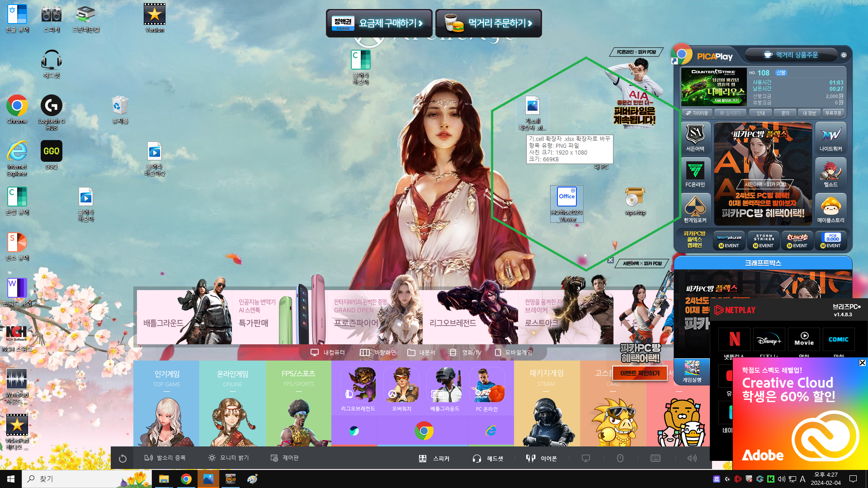Open Netflix tile in NETPLAY panel
This screenshot has height=488, width=868.
[735, 340]
